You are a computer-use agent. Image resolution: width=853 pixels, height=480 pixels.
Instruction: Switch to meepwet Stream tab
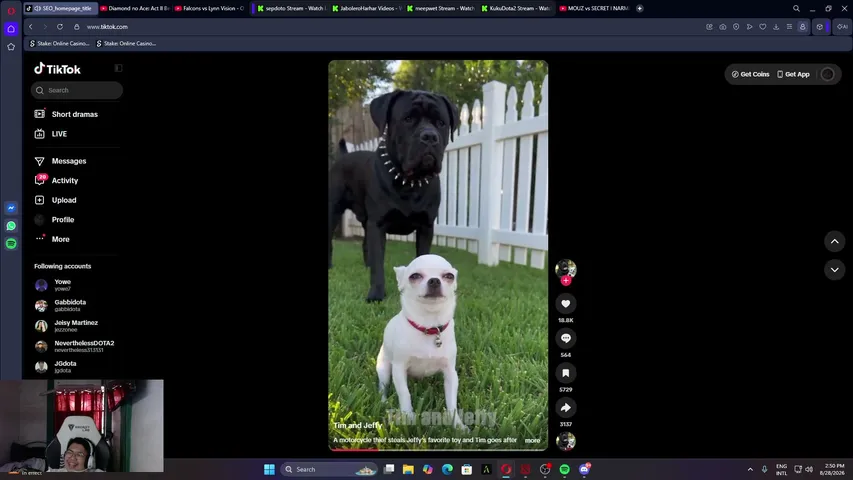(x=441, y=8)
